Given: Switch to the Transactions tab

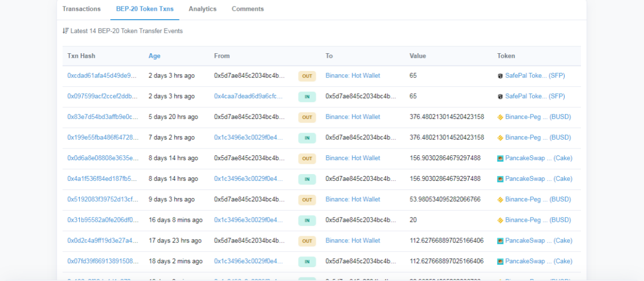Looking at the screenshot, I should (x=81, y=9).
